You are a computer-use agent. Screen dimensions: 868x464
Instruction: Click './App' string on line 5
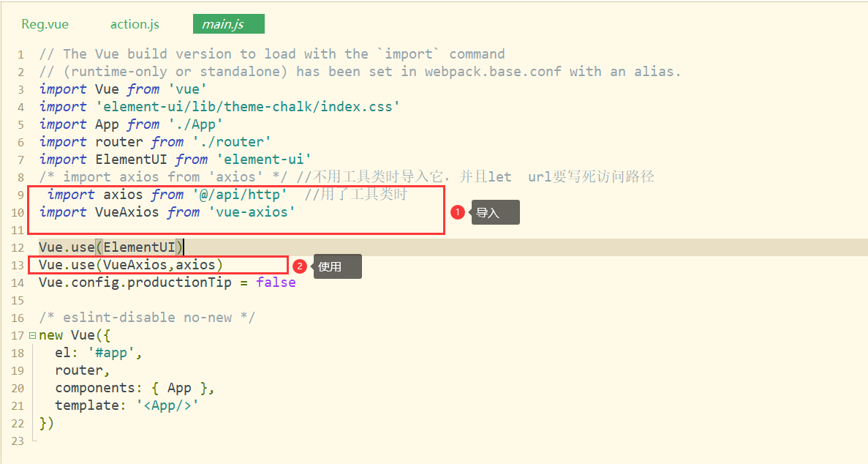(195, 124)
